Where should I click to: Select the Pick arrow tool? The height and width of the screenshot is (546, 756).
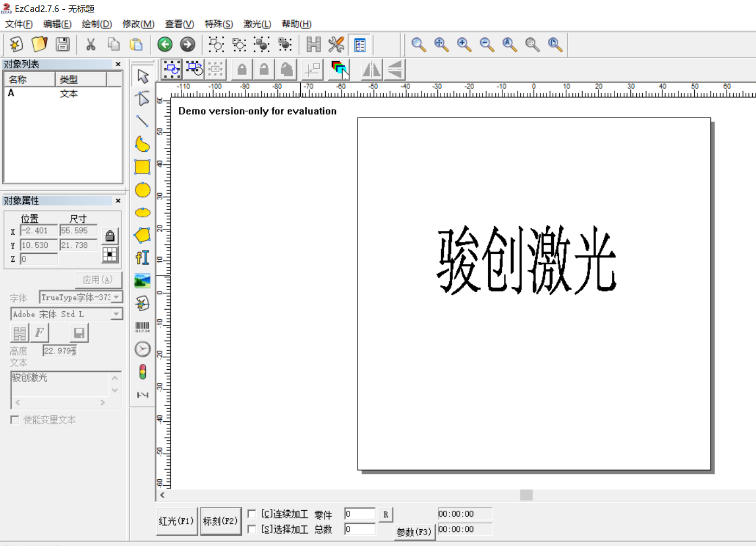coord(143,76)
